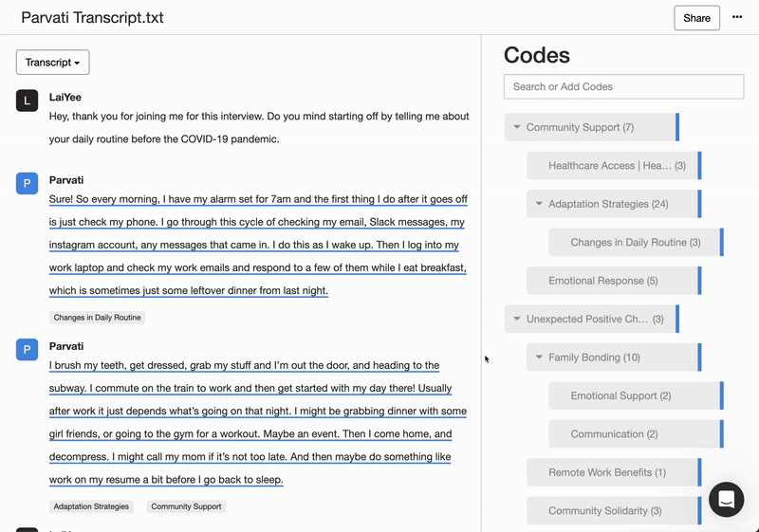Collapse the Family Bonding code group

tap(539, 358)
